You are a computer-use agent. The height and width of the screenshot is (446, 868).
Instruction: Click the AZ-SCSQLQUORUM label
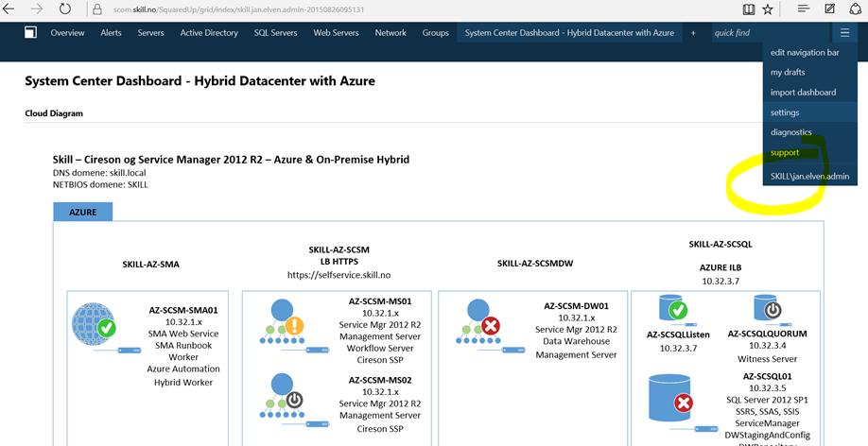[767, 334]
